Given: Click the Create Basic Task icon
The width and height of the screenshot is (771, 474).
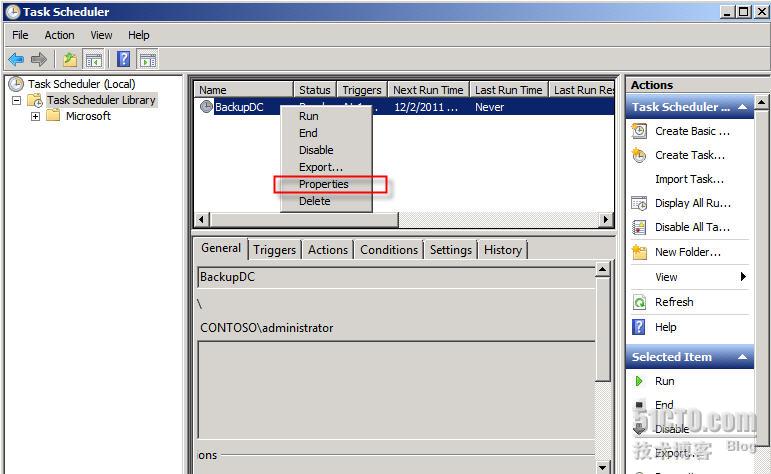Looking at the screenshot, I should point(639,131).
